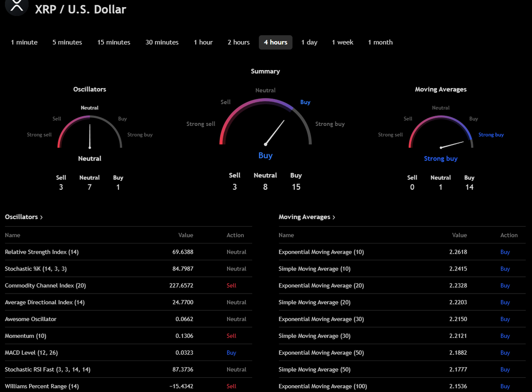Click the Summary Buy count 15

pos(296,187)
